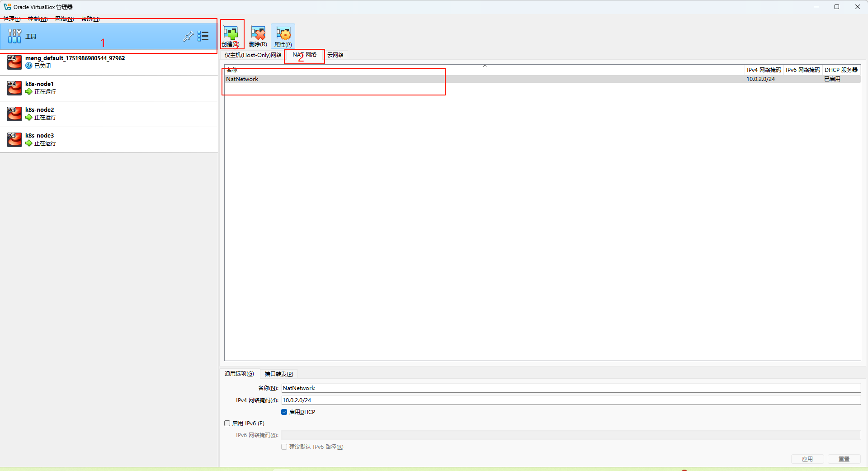Viewport: 868px width, 471px height.
Task: Select the k8s-node3 VM icon
Action: tap(14, 139)
